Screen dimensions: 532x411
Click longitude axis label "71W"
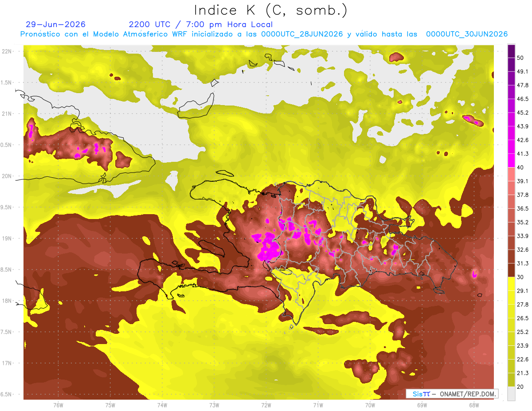(318, 405)
